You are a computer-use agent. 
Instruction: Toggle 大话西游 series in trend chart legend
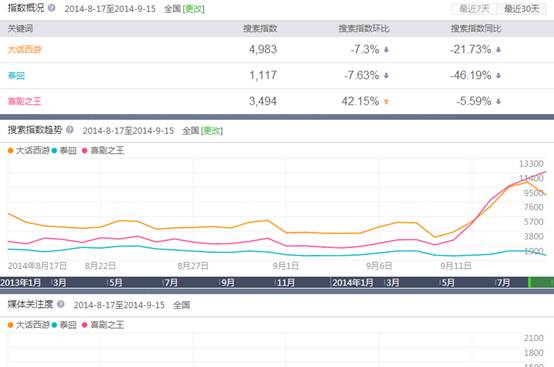pos(29,150)
